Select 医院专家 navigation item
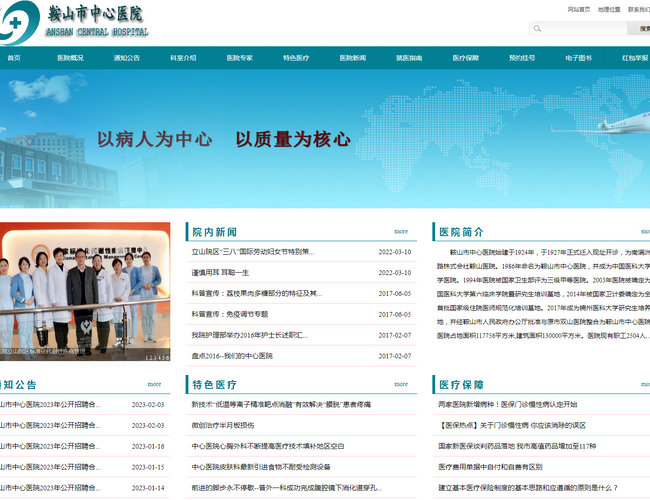650x500 pixels. coord(240,58)
